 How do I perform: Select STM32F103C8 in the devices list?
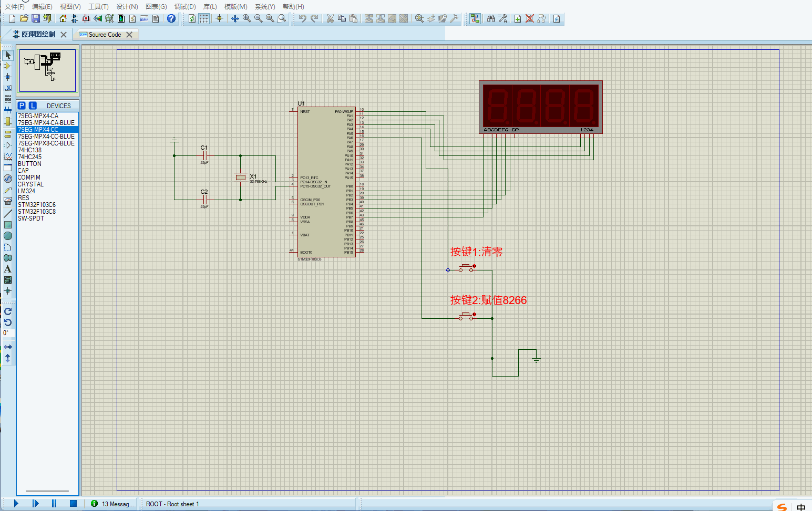pos(37,212)
